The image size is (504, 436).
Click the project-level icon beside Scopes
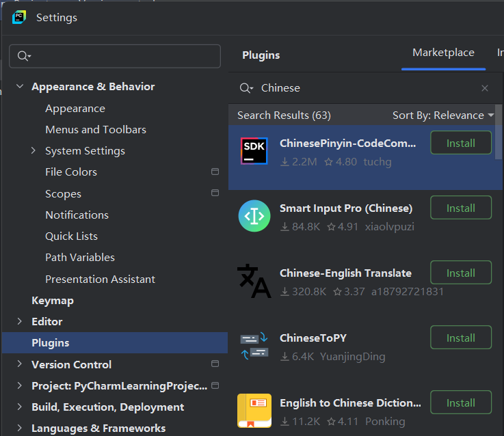pyautogui.click(x=215, y=193)
